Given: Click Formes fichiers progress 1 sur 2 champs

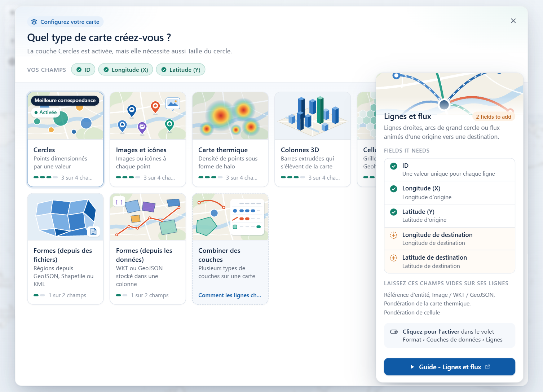Looking at the screenshot, I should click(x=60, y=295).
